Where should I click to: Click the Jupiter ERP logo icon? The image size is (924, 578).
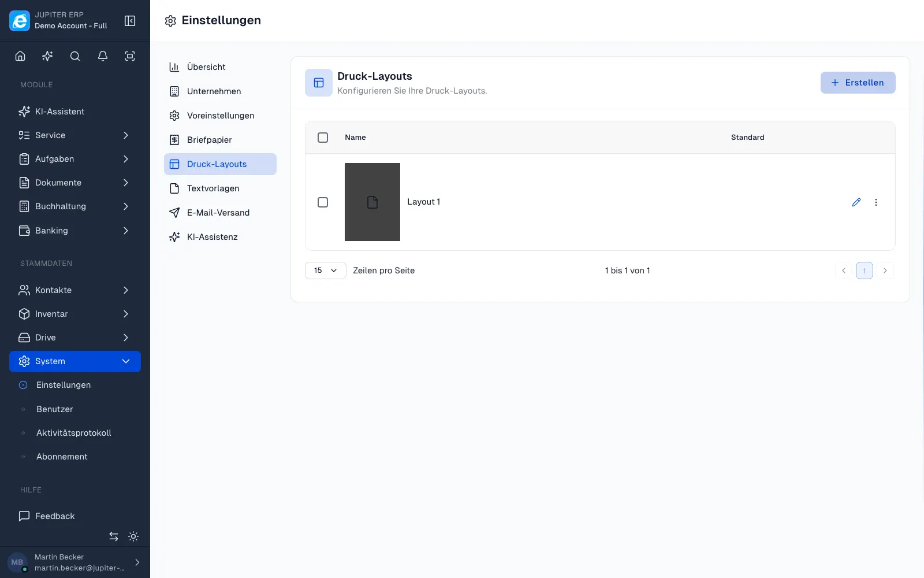click(x=20, y=21)
